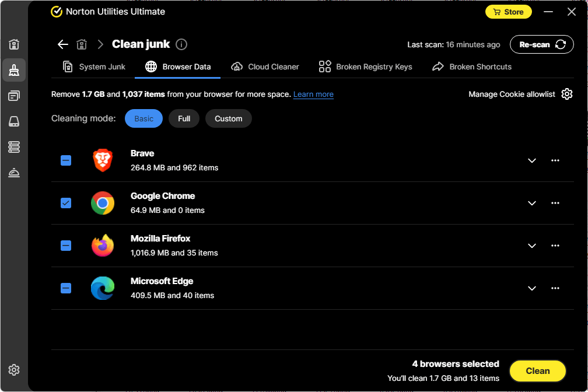
Task: Select the services dome icon in sidebar
Action: coord(13,173)
